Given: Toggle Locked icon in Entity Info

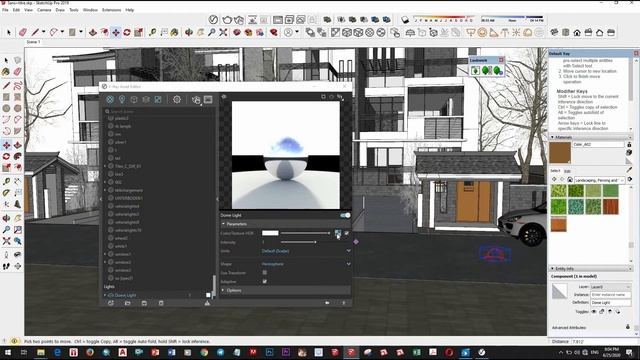Looking at the screenshot, I should pos(602,311).
